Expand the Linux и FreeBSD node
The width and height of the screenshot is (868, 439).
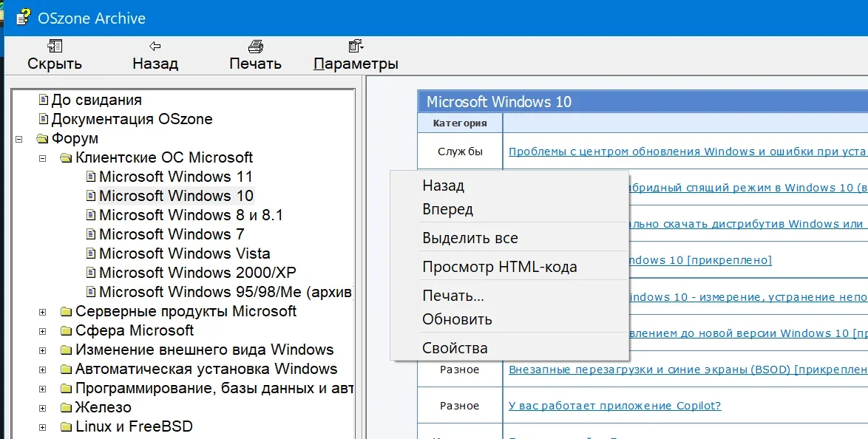[x=41, y=426]
